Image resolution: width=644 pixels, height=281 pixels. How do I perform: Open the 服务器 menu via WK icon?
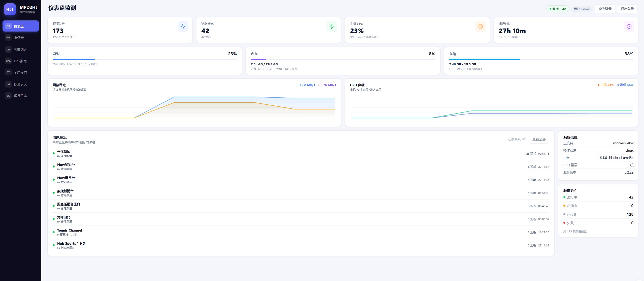pyautogui.click(x=8, y=37)
